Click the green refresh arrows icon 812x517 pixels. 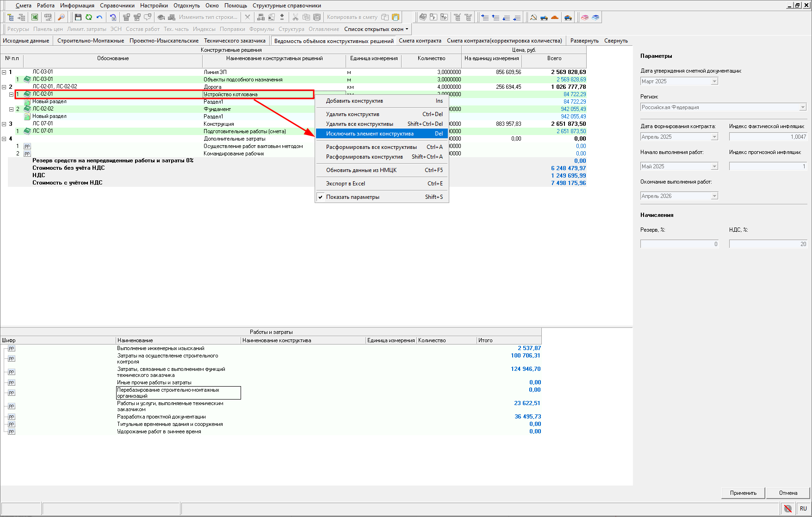tap(88, 17)
